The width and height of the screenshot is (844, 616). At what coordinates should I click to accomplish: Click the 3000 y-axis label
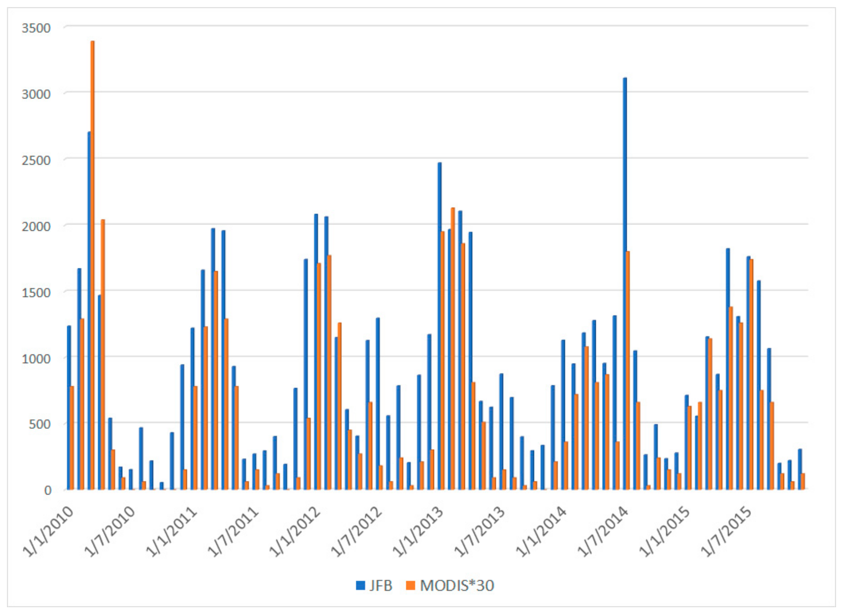coord(36,94)
